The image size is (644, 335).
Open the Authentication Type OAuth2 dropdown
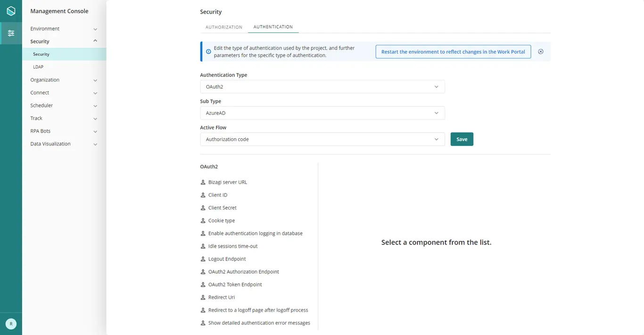322,87
